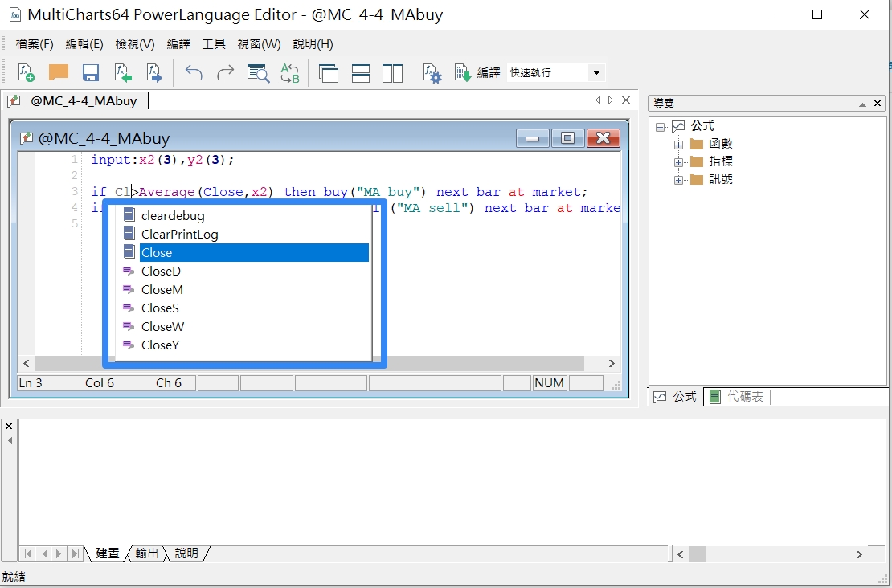Open the Replace A-to-B tool
The image size is (892, 588).
pos(290,73)
